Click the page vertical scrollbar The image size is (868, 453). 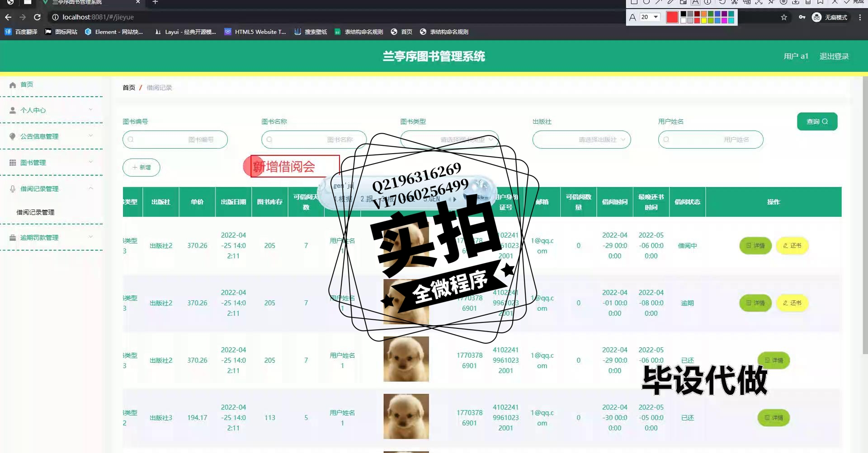(x=865, y=215)
